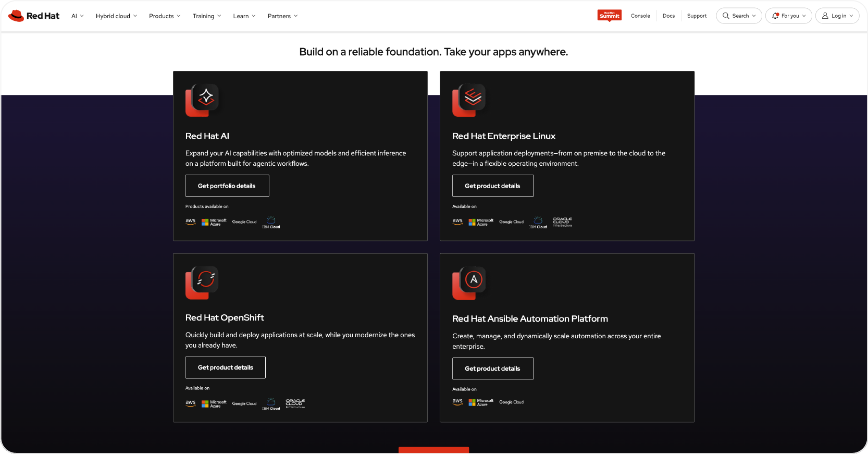Viewport: 868px width, 454px height.
Task: Click Google Cloud logo under OpenShift
Action: 244,404
